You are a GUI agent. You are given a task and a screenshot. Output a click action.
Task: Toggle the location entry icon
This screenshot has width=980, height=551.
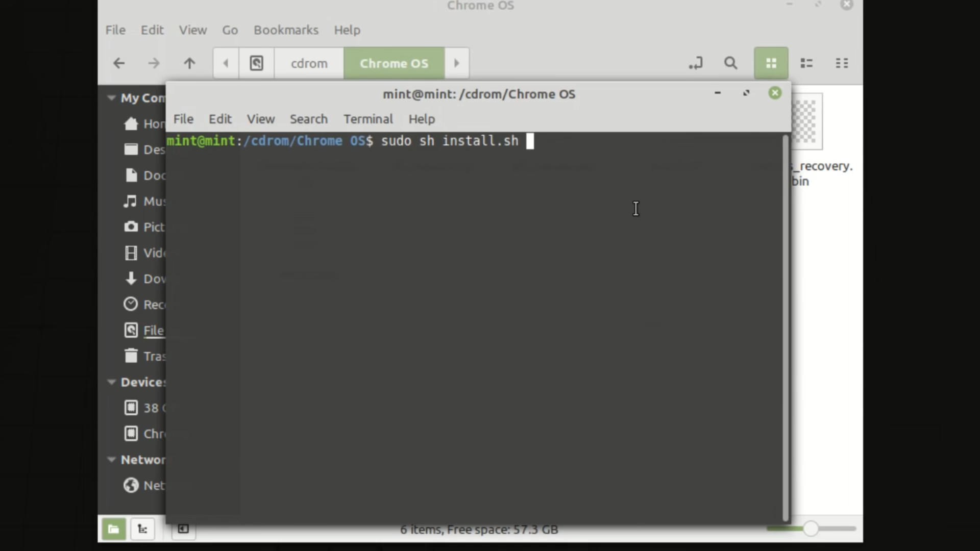tap(696, 63)
